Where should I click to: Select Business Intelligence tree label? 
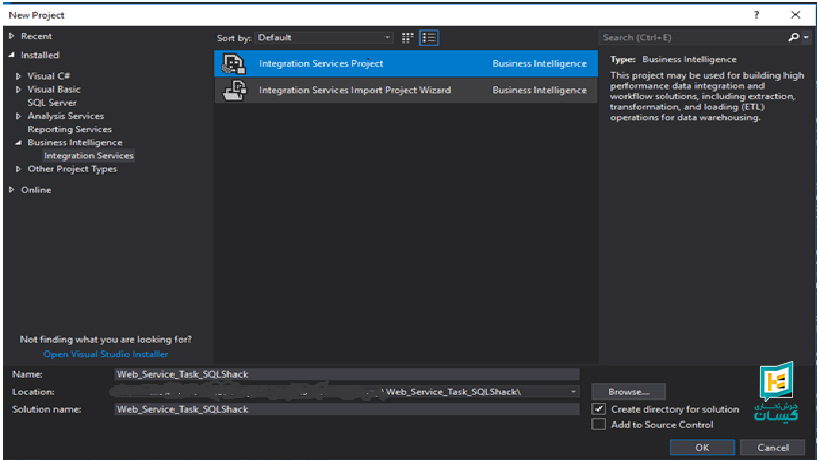click(75, 143)
